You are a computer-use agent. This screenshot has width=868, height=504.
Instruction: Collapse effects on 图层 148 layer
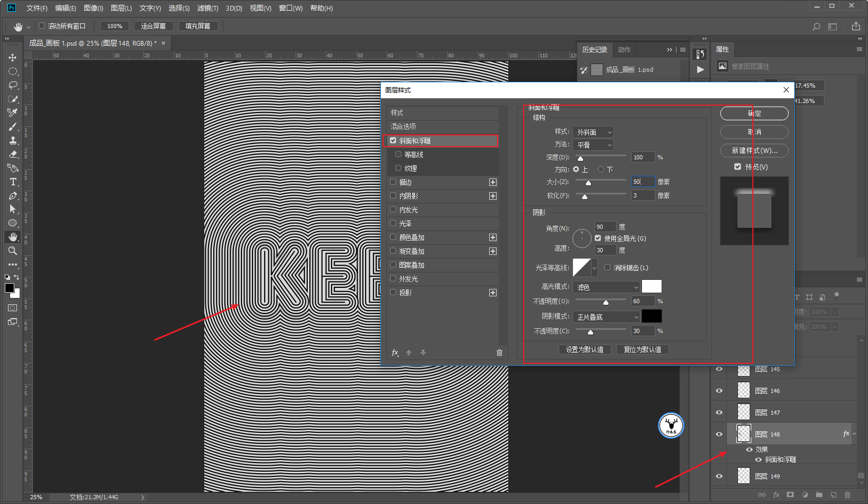(854, 434)
